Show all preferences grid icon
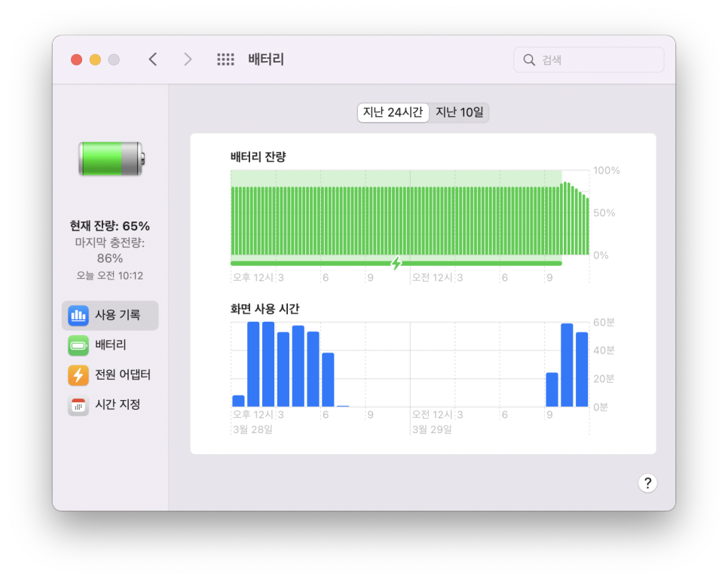 (x=225, y=60)
